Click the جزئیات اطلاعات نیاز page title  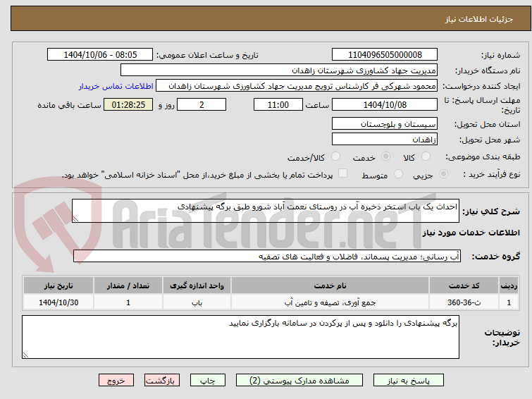pos(478,19)
